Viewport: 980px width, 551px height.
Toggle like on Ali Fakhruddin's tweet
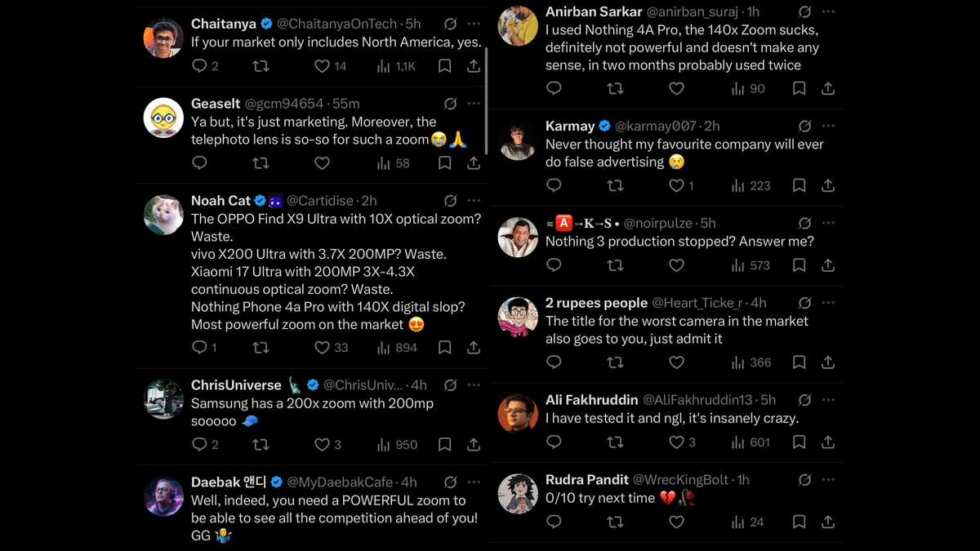[676, 442]
